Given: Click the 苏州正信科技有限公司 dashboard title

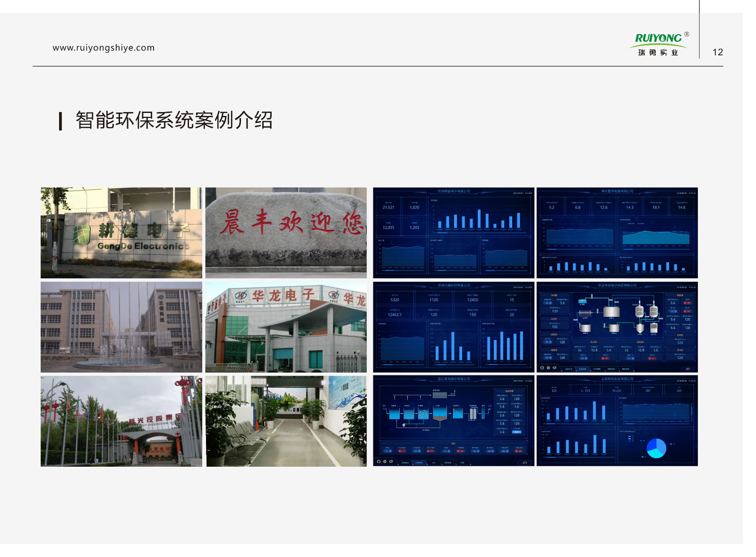Looking at the screenshot, I should 454,285.
